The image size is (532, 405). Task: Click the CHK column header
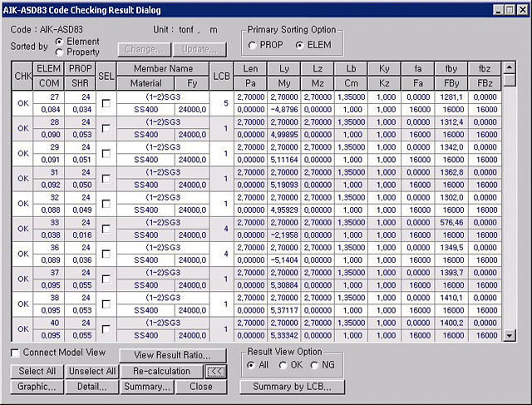[22, 76]
